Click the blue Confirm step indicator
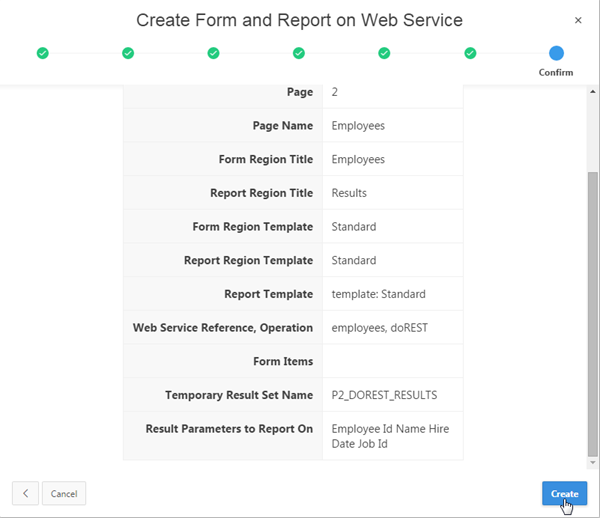This screenshot has width=600, height=518. click(x=556, y=53)
